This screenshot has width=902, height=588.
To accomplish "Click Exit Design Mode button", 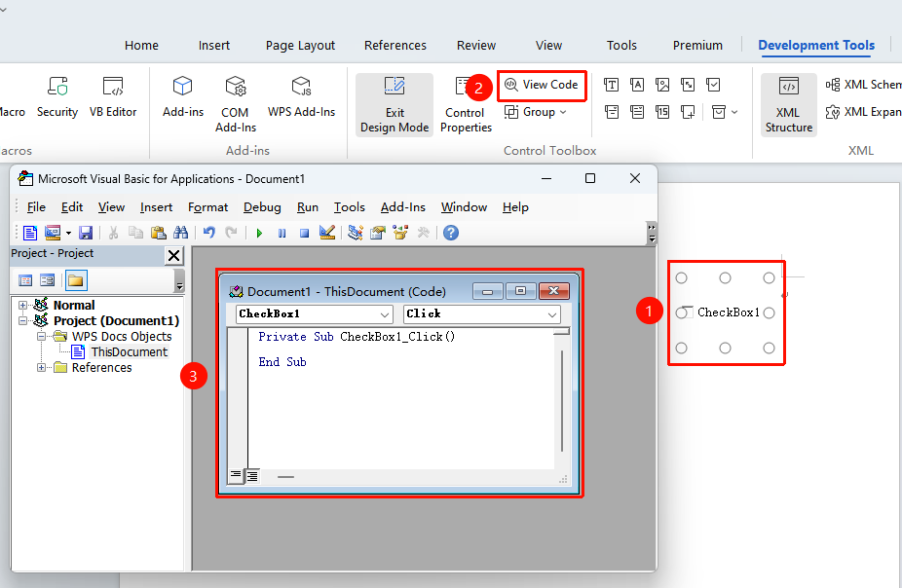I will 395,104.
